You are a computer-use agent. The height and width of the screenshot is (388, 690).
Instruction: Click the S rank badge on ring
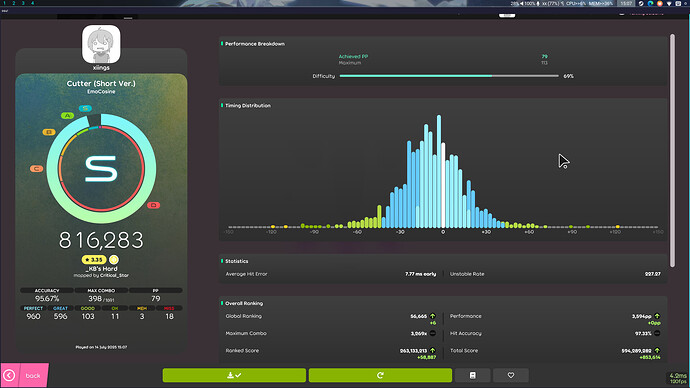85,108
